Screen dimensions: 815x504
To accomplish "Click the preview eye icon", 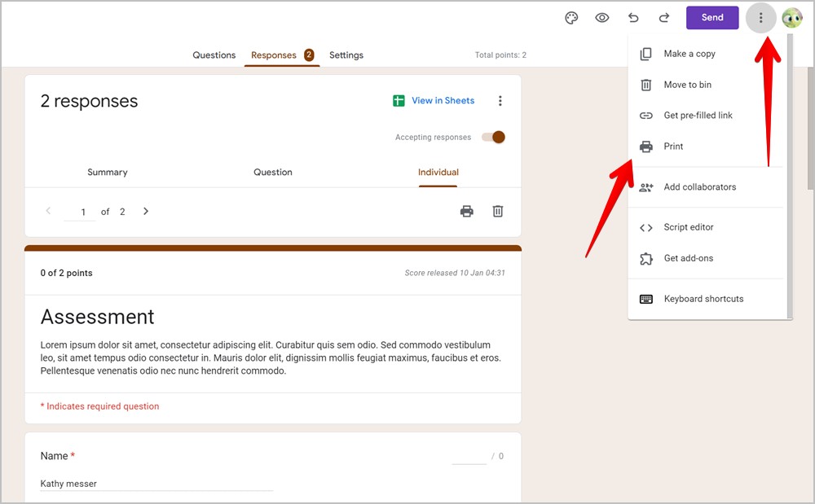I will tap(602, 18).
